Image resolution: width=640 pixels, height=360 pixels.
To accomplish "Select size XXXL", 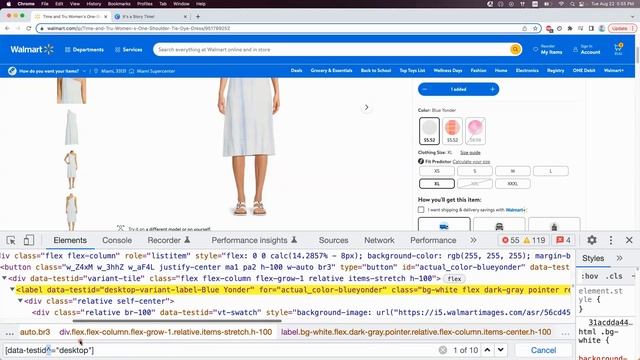I will [x=513, y=184].
